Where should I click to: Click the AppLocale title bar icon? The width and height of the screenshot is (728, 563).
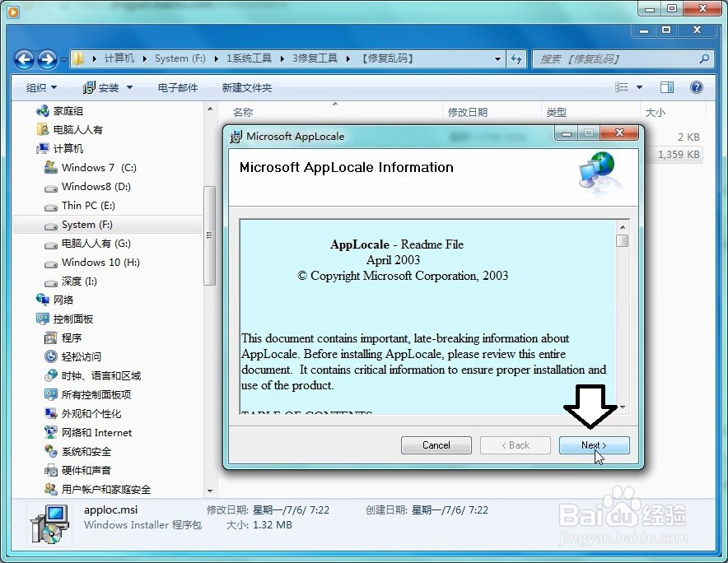click(236, 137)
